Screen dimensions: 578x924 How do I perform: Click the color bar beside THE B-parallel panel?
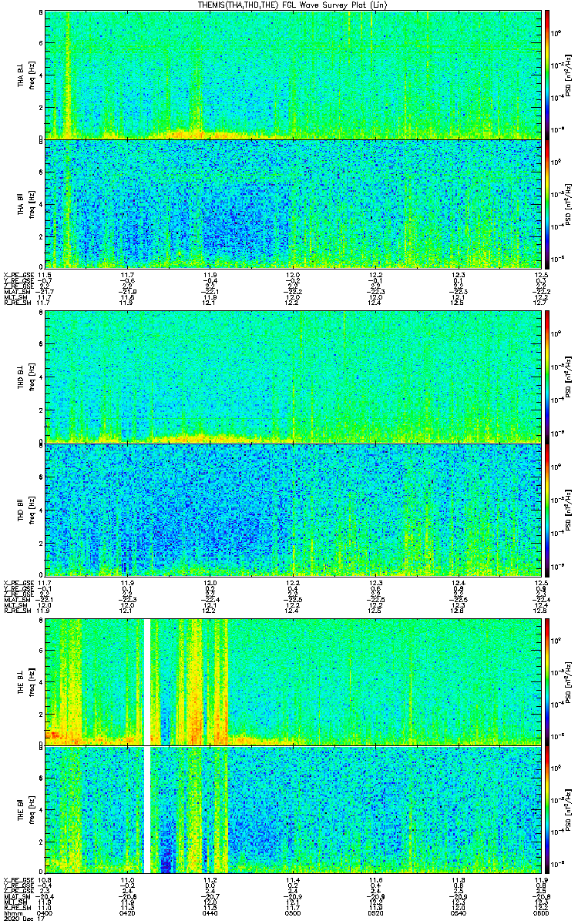point(547,808)
